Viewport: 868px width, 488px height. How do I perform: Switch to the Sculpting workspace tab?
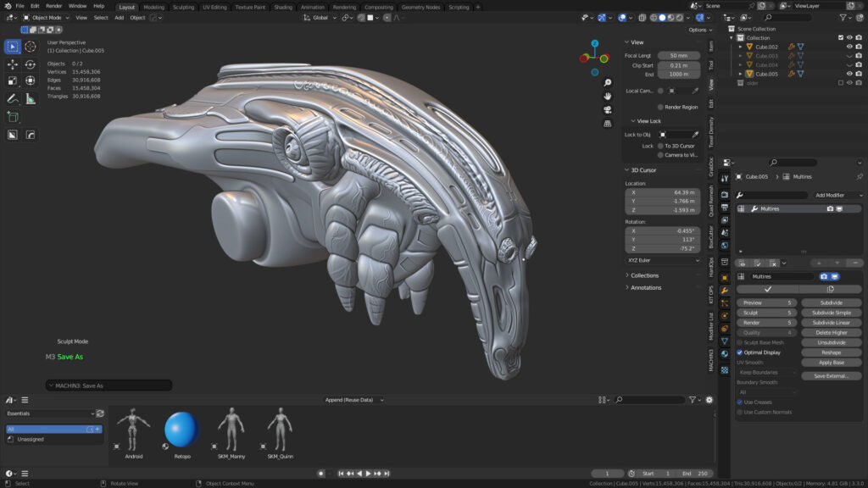[x=183, y=6]
